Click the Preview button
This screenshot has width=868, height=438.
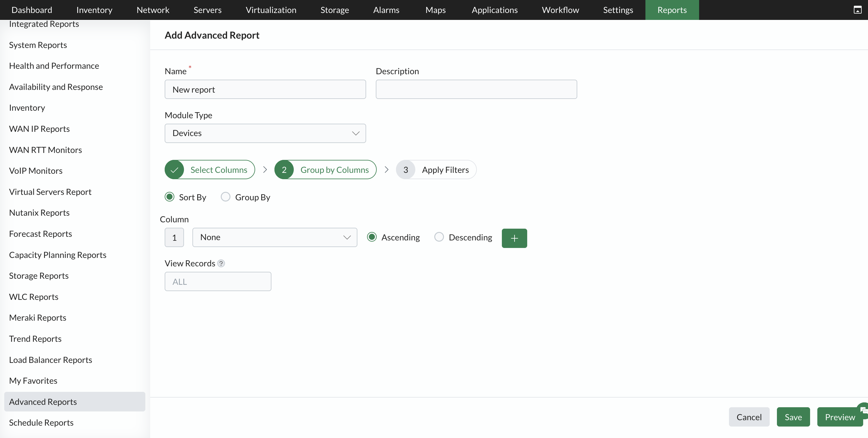click(840, 417)
